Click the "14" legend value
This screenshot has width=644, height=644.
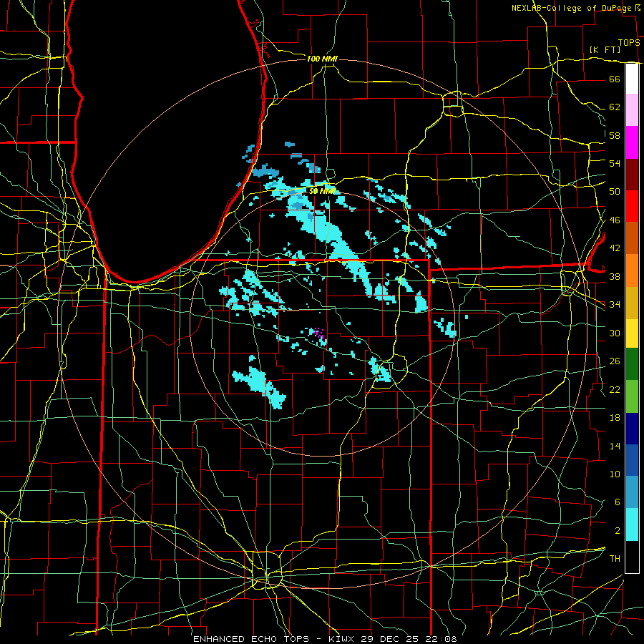(615, 446)
